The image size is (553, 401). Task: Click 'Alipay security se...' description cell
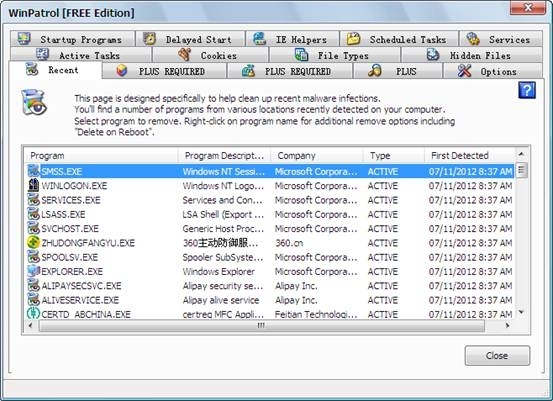[223, 286]
